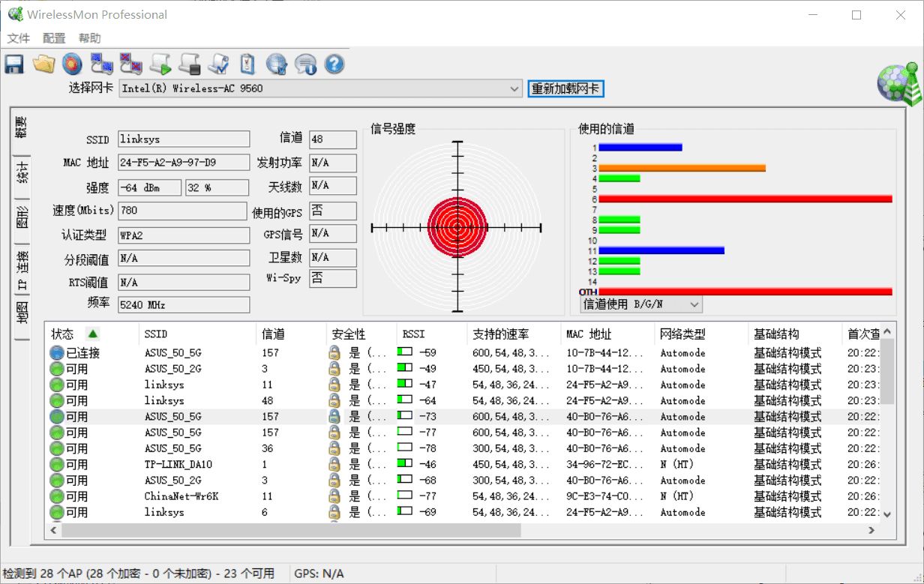Open the yellow folder toolbar icon

(43, 64)
